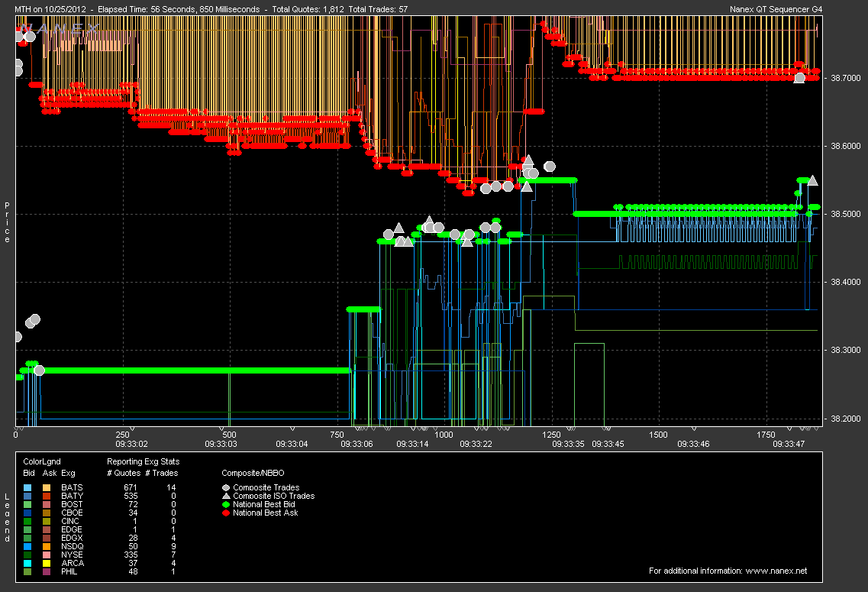This screenshot has height=592, width=868.
Task: Click the NYSE bid color swatch
Action: [x=27, y=555]
